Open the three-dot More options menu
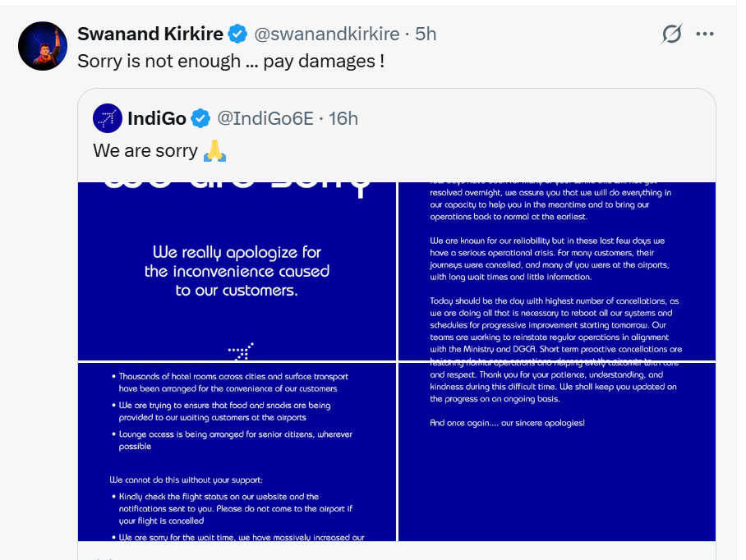The height and width of the screenshot is (560, 746). 705,34
